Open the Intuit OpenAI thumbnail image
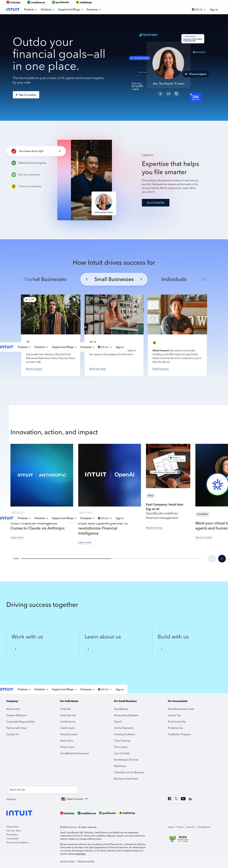The width and height of the screenshot is (228, 868). [109, 475]
